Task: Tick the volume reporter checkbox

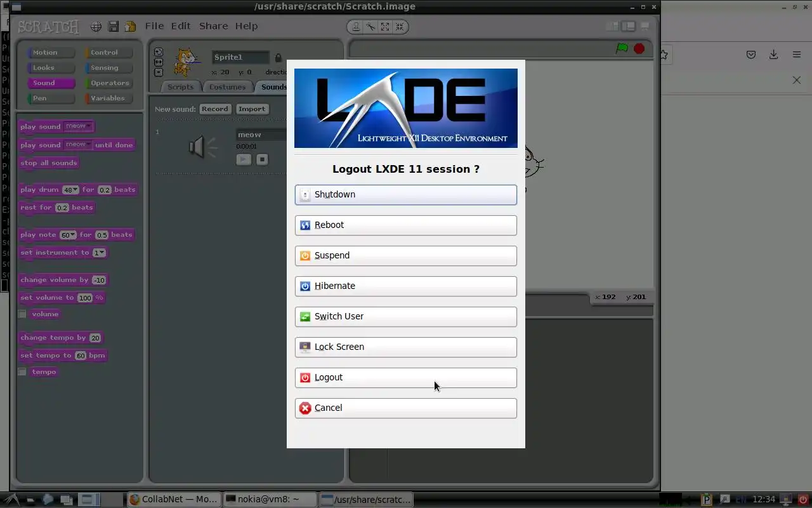Action: click(x=22, y=314)
